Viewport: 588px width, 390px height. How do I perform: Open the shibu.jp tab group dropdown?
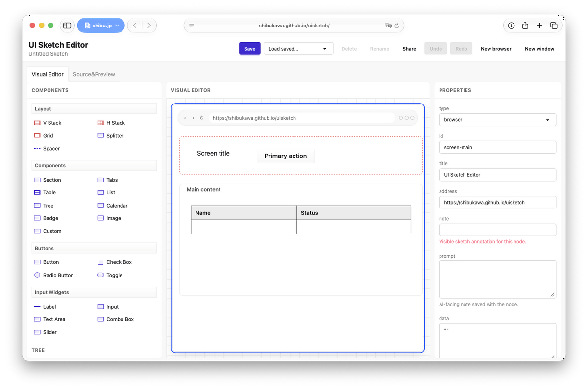(x=101, y=26)
